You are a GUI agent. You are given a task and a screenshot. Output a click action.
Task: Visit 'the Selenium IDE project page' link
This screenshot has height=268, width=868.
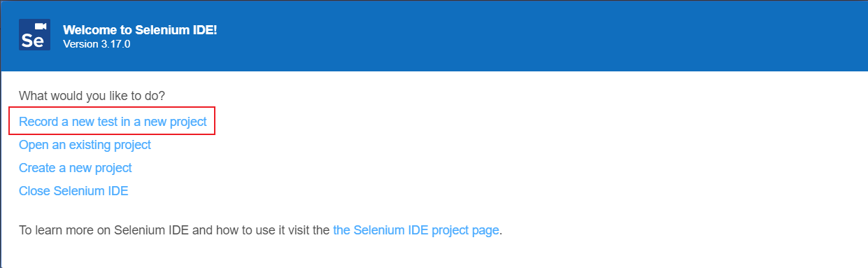pyautogui.click(x=416, y=230)
